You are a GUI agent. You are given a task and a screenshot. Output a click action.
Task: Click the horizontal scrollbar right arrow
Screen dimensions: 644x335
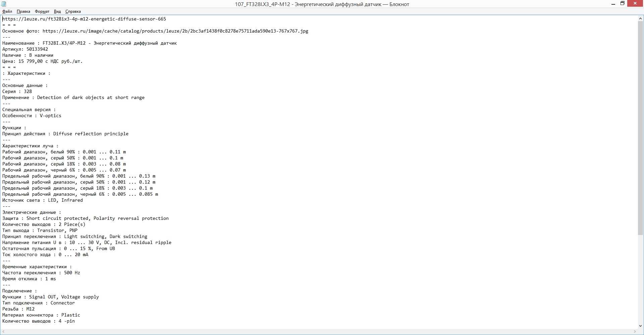click(x=635, y=332)
